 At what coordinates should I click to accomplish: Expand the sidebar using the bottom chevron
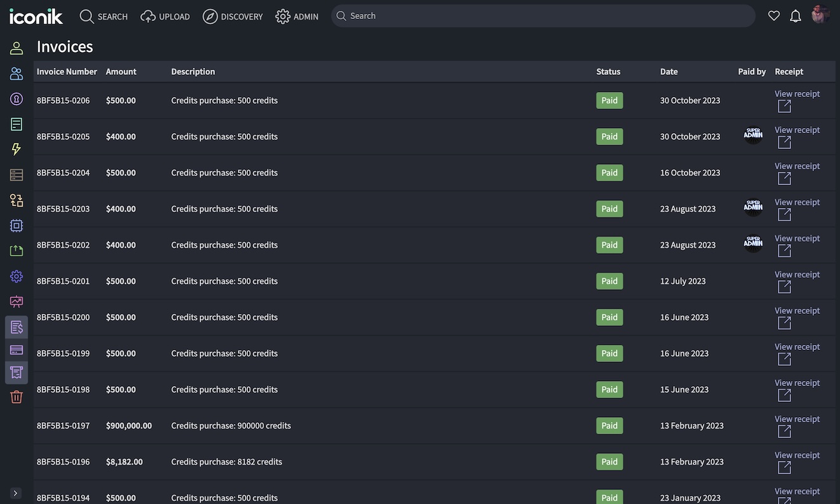pyautogui.click(x=16, y=493)
